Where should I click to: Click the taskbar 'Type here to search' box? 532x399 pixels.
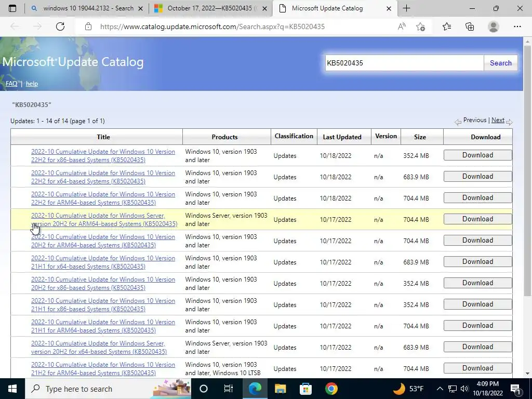108,389
